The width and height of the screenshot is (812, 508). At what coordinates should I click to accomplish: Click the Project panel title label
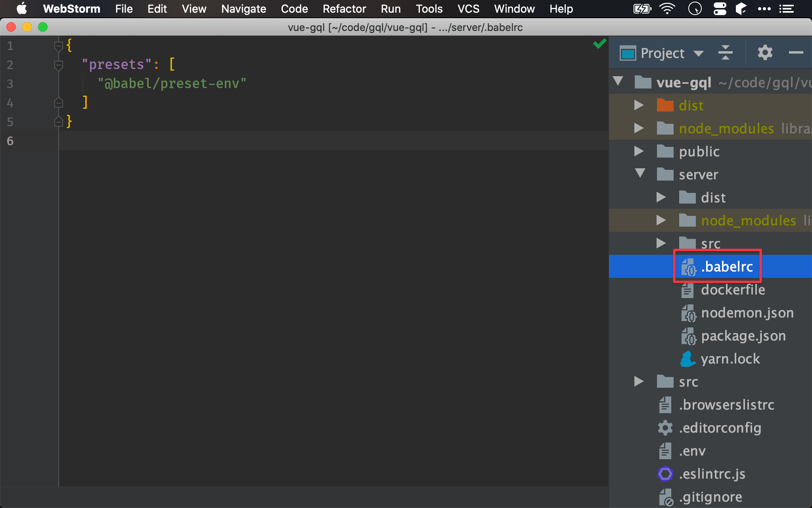(663, 53)
